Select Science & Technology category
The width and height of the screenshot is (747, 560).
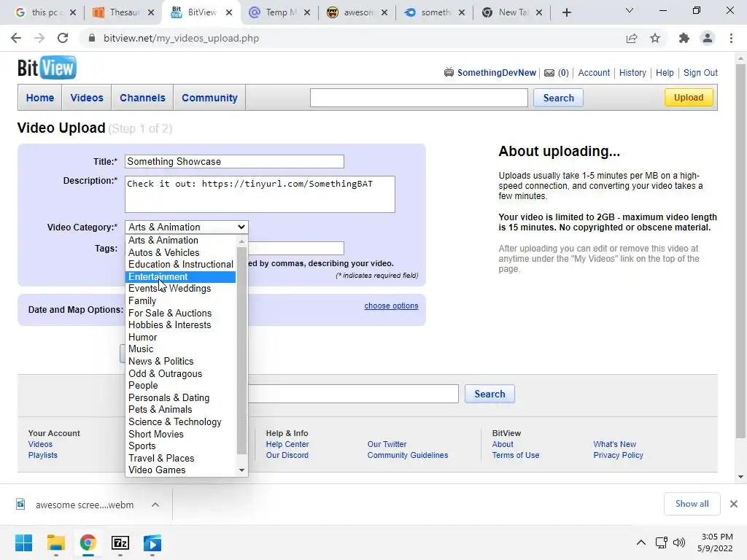181,422
